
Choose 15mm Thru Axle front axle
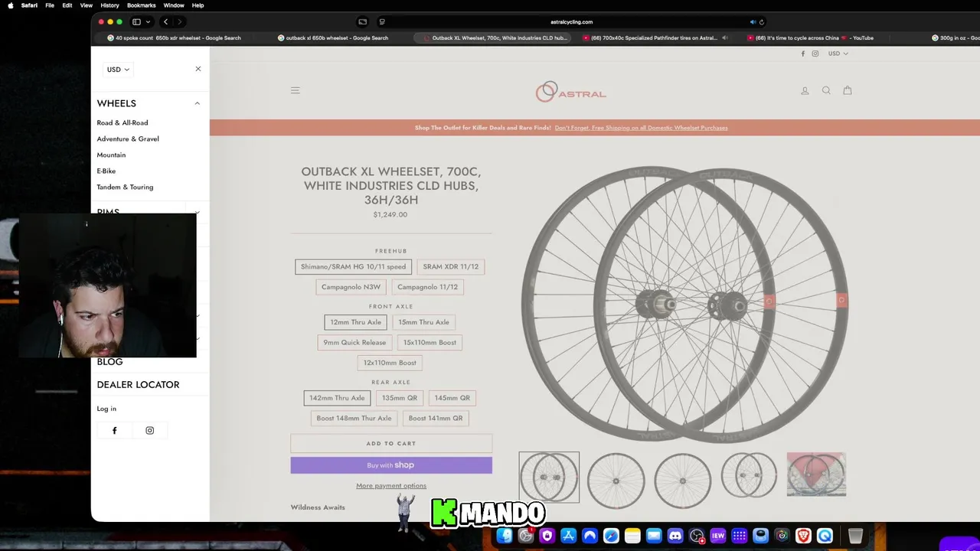pyautogui.click(x=423, y=322)
